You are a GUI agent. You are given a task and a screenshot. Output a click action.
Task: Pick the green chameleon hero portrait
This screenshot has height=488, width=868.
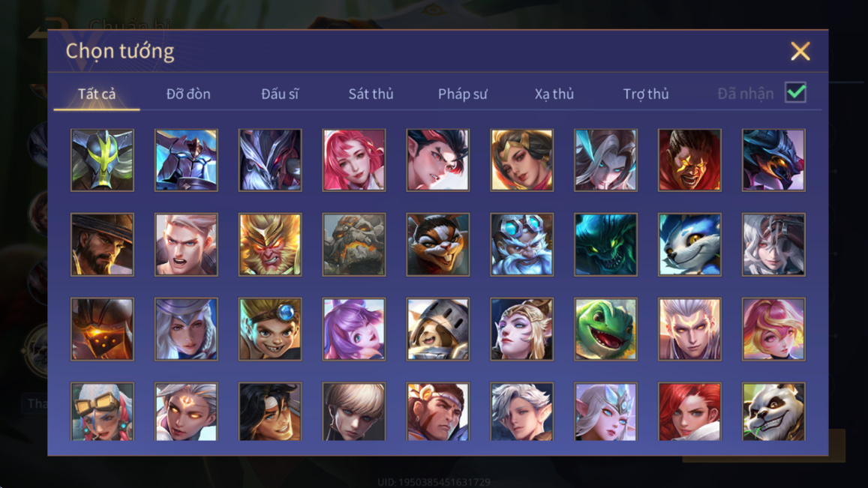[605, 329]
